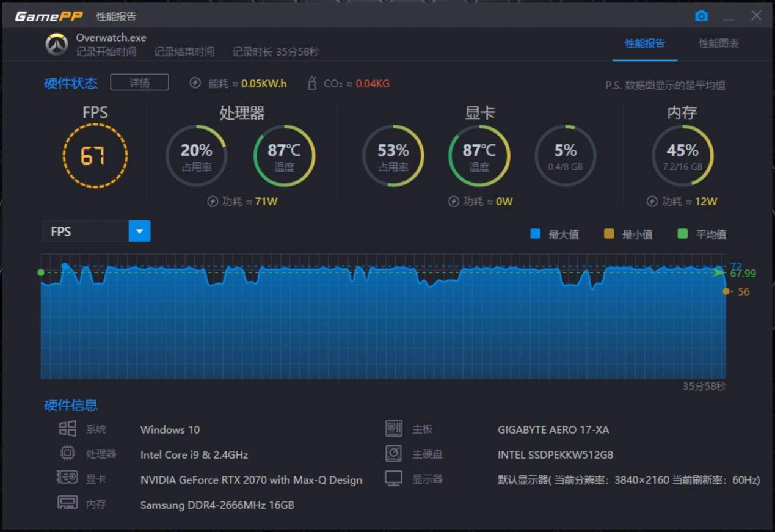Viewport: 775px width, 532px height.
Task: Click the processor power lightning icon
Action: pyautogui.click(x=213, y=202)
